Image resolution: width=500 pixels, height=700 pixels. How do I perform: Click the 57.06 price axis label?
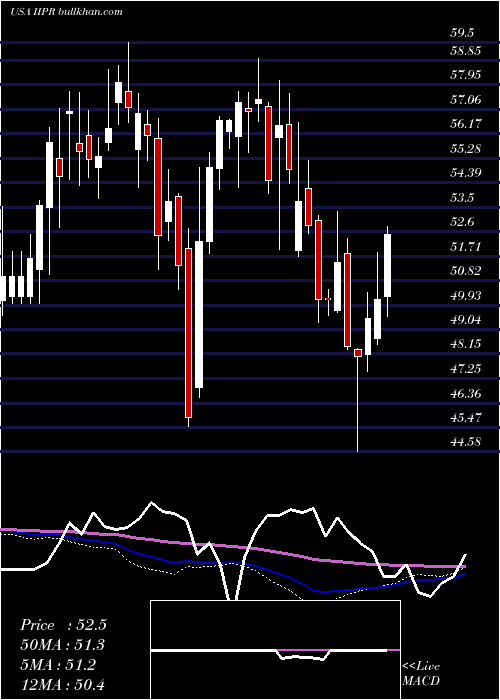coord(465,100)
